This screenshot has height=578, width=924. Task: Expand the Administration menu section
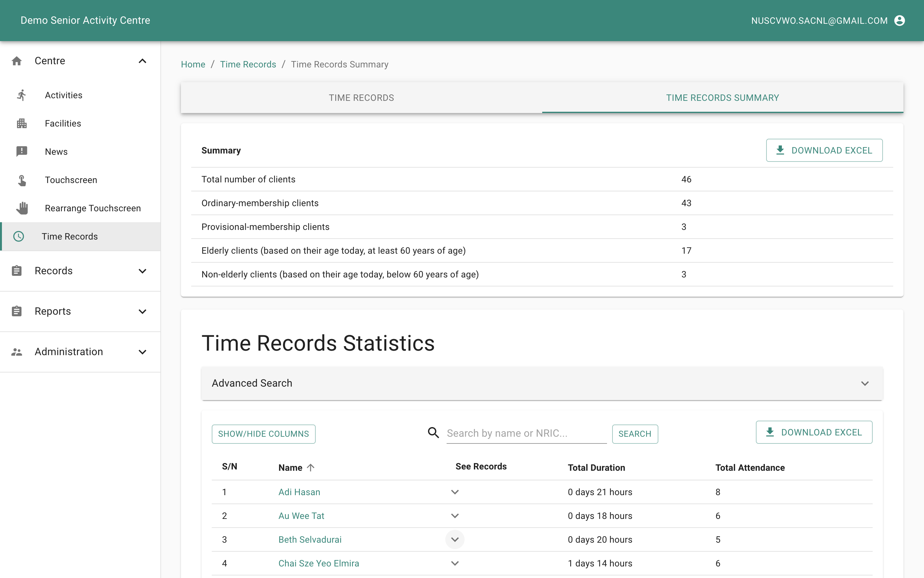coord(142,352)
